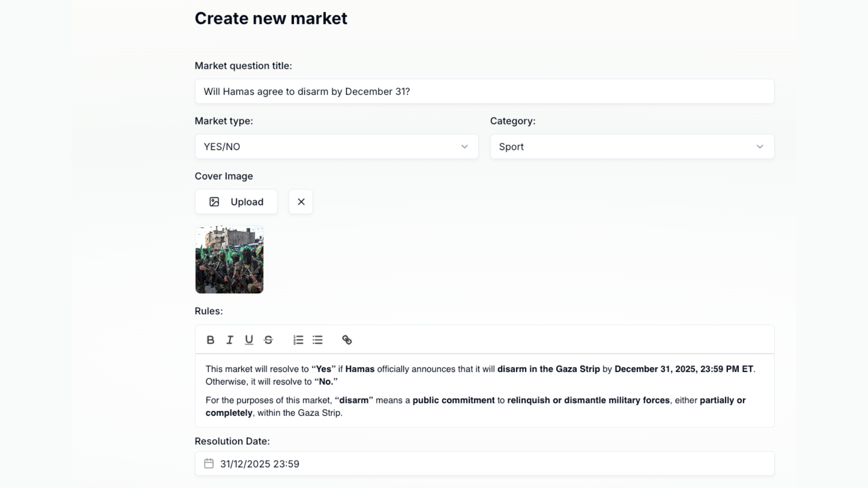Insert a bulleted list in Rules
Screen dimensions: 868x488
pos(318,340)
